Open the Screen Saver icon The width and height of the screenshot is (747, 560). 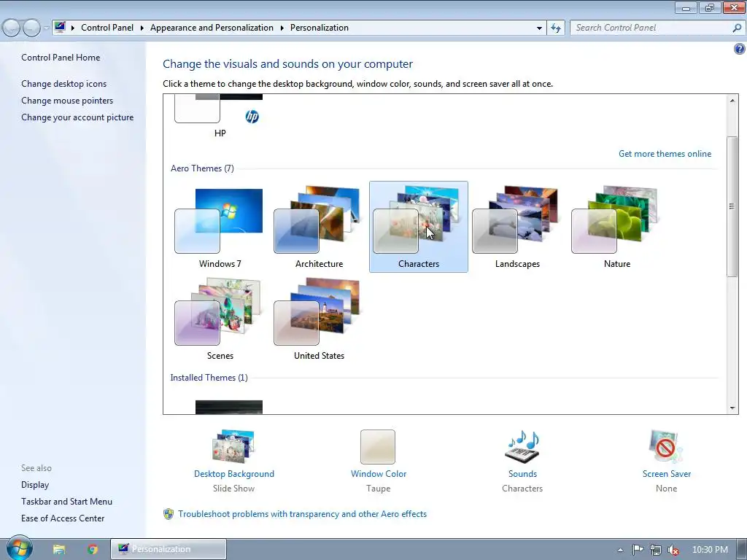point(666,446)
